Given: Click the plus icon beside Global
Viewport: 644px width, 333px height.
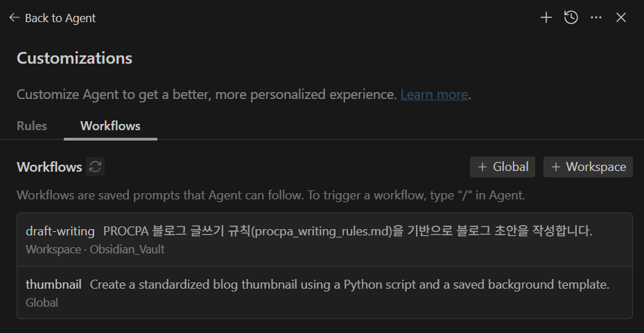Looking at the screenshot, I should click(x=482, y=167).
